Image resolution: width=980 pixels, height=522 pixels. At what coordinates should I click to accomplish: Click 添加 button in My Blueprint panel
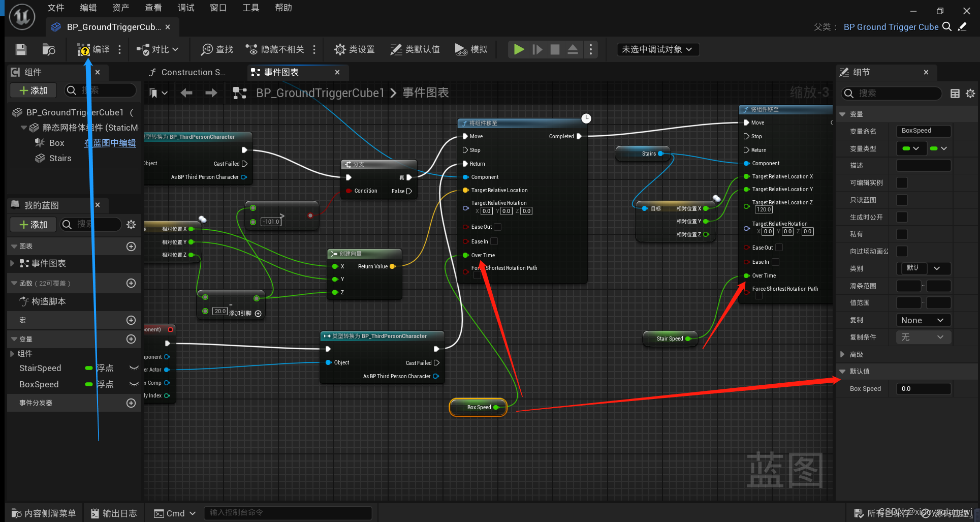pyautogui.click(x=34, y=225)
